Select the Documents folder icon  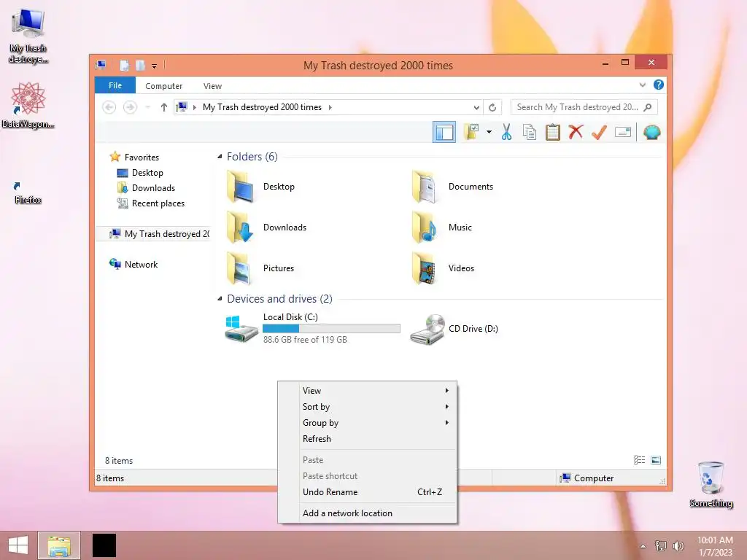pyautogui.click(x=424, y=187)
